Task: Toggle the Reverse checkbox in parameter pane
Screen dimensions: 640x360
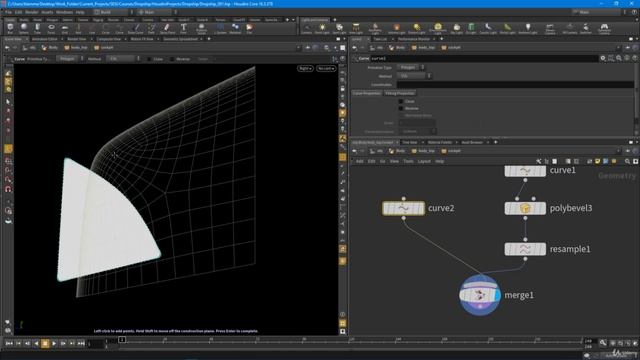Action: [401, 109]
